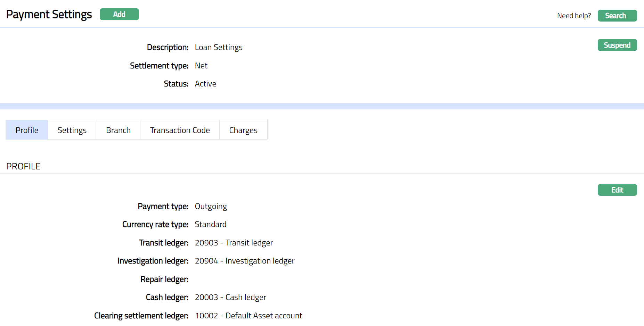Go to the Transaction Code tab
Screen dimensions: 644x326
click(180, 130)
